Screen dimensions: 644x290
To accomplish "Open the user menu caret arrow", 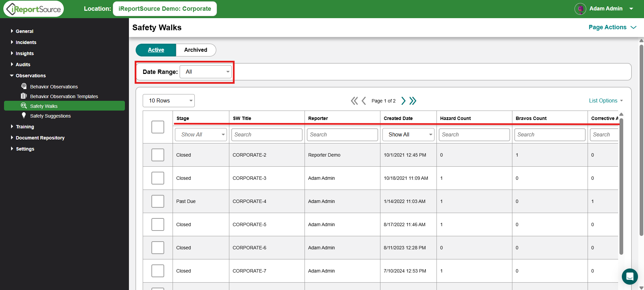I will click(x=631, y=9).
